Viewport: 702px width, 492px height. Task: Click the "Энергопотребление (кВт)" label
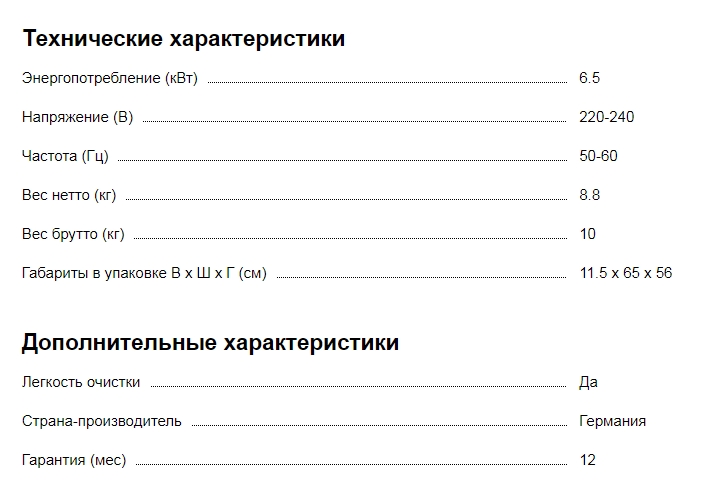pyautogui.click(x=109, y=78)
